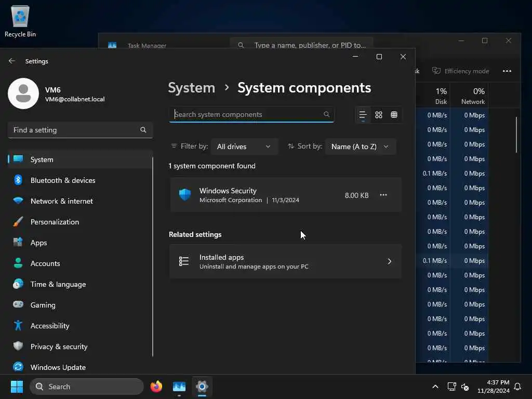Viewport: 532px width, 399px height.
Task: Click the muted volume tray icon
Action: pos(465,387)
